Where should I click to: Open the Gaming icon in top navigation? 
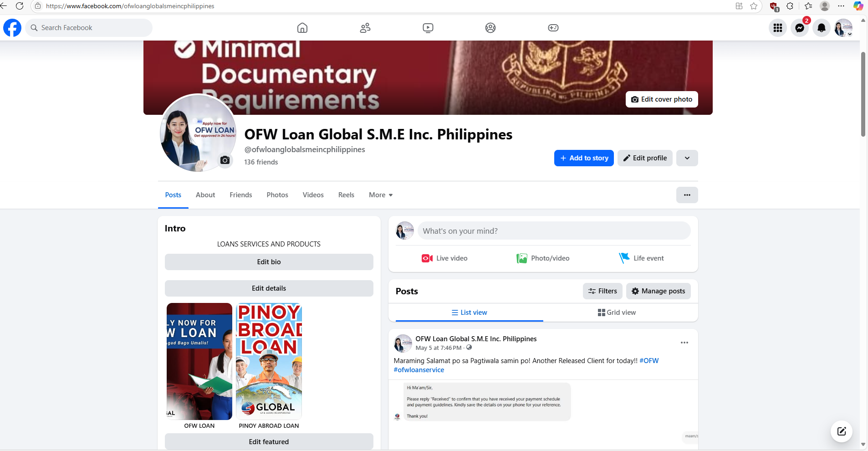coord(553,28)
